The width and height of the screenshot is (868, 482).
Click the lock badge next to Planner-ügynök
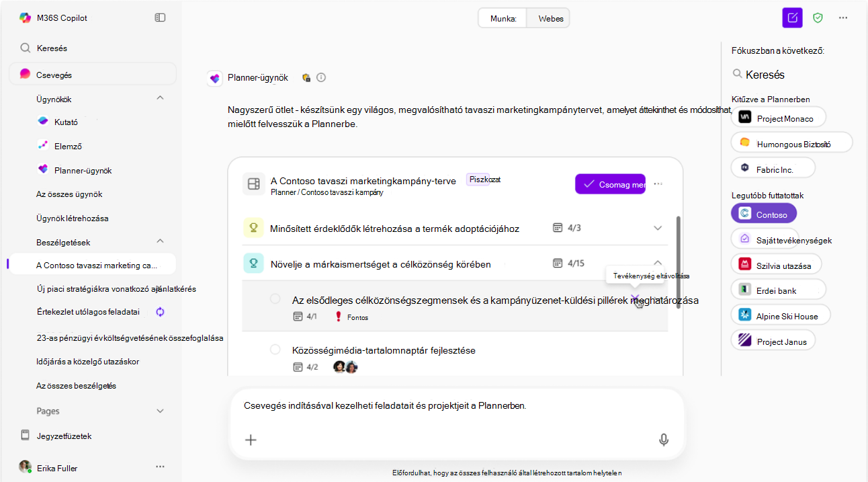pyautogui.click(x=306, y=78)
